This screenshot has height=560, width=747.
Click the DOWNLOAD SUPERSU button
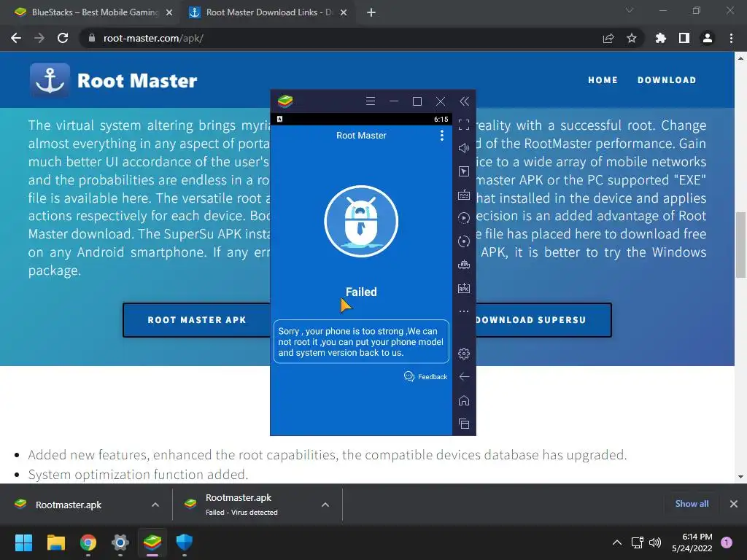(x=543, y=320)
